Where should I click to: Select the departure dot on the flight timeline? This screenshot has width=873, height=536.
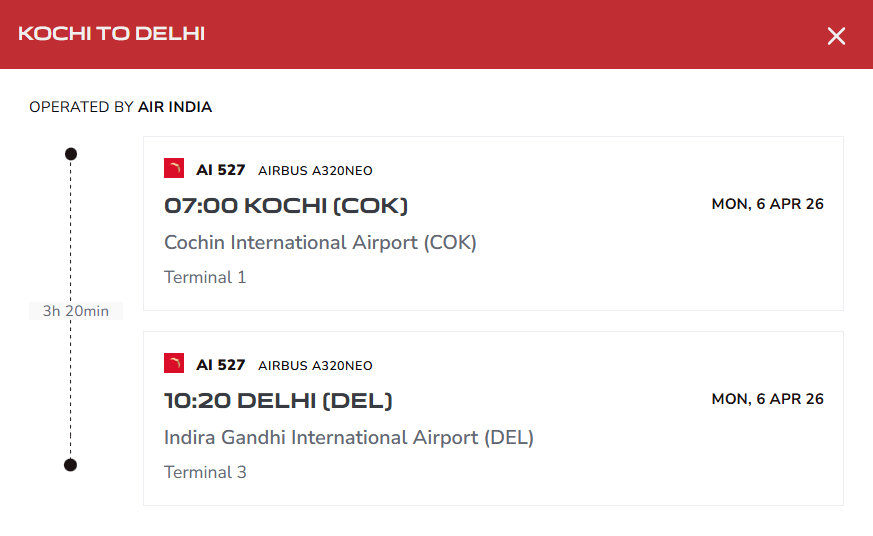71,154
